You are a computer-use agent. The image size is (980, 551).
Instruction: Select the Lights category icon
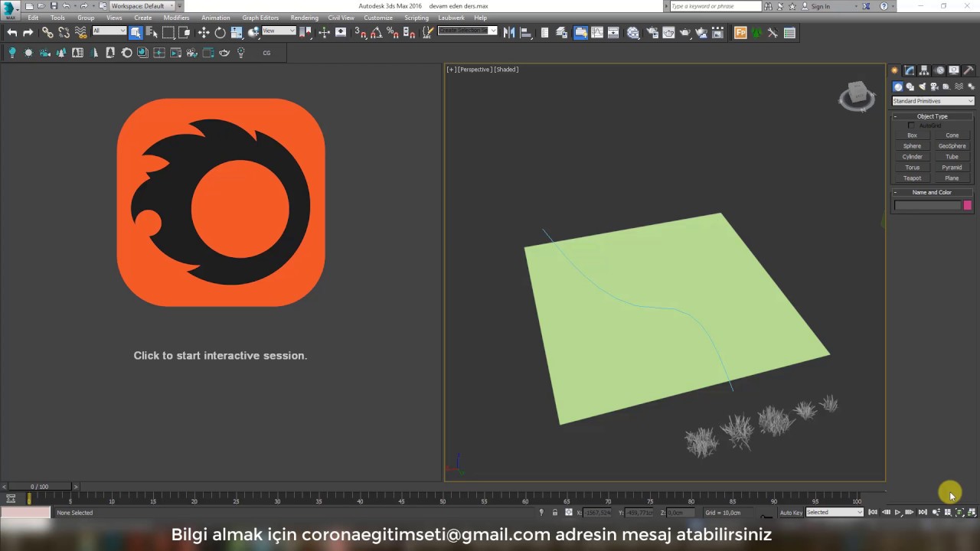(x=922, y=86)
